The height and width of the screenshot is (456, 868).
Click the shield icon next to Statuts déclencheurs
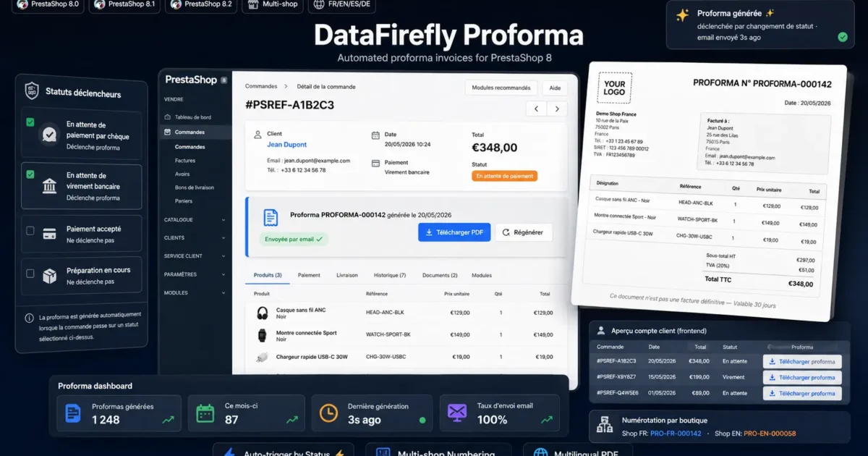point(32,91)
